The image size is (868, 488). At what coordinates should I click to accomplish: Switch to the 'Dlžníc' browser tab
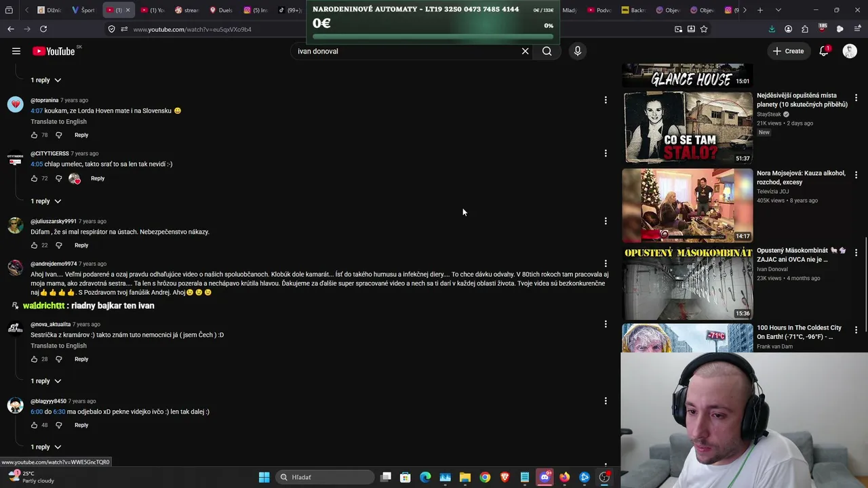click(x=51, y=10)
